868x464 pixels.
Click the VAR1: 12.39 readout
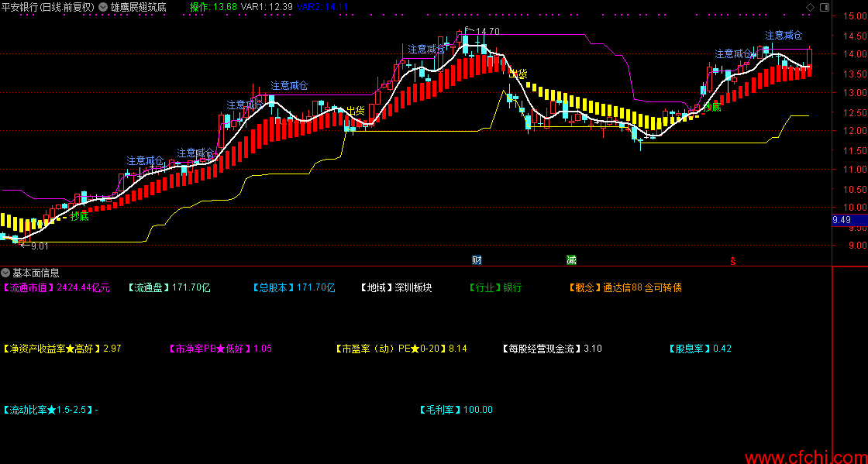267,7
